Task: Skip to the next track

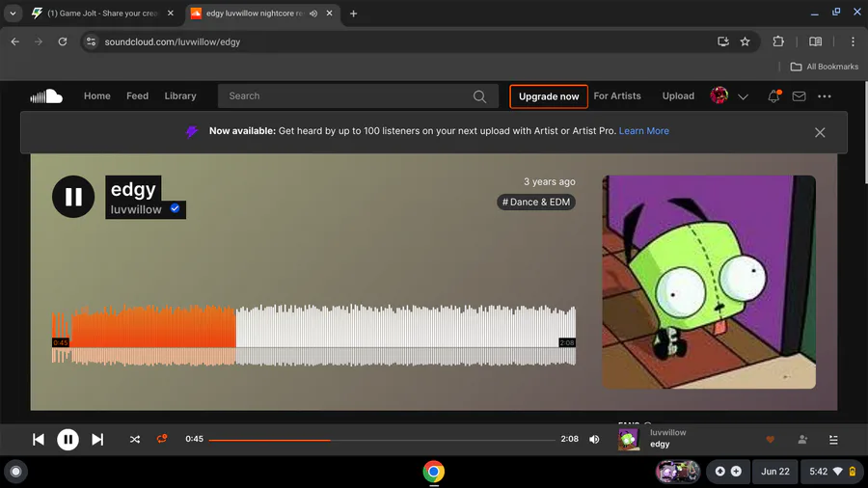Action: coord(97,440)
